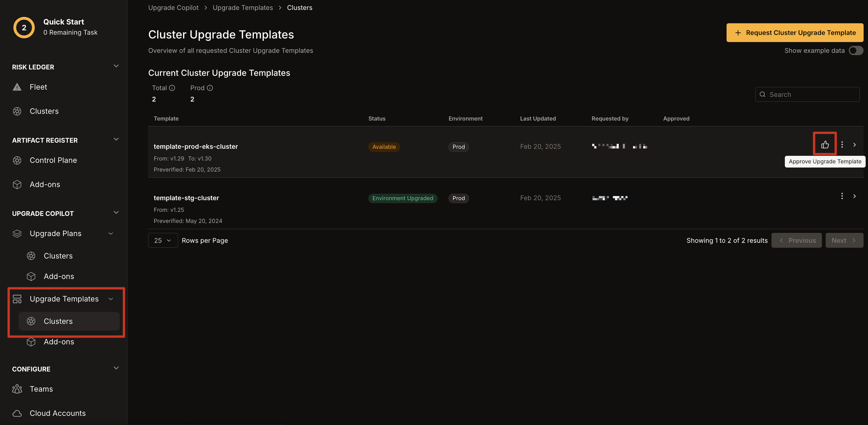This screenshot has height=425, width=868.
Task: Collapse the RISK LEDGER section
Action: (116, 66)
